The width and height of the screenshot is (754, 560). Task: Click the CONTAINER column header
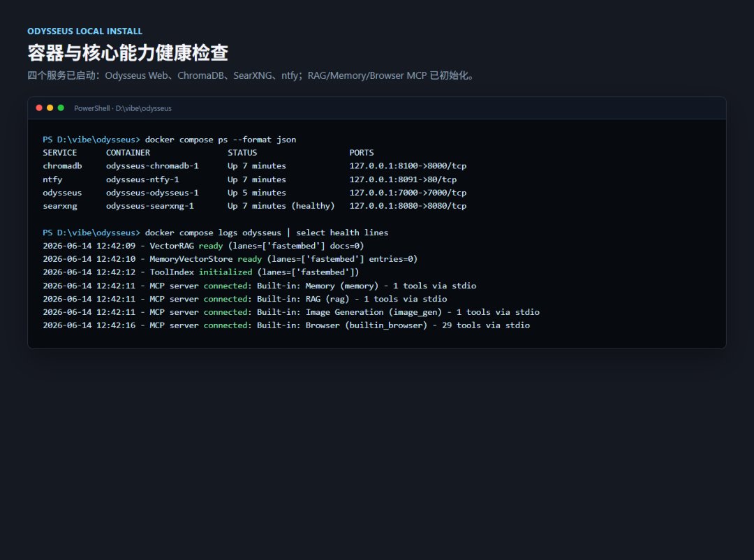pos(128,152)
